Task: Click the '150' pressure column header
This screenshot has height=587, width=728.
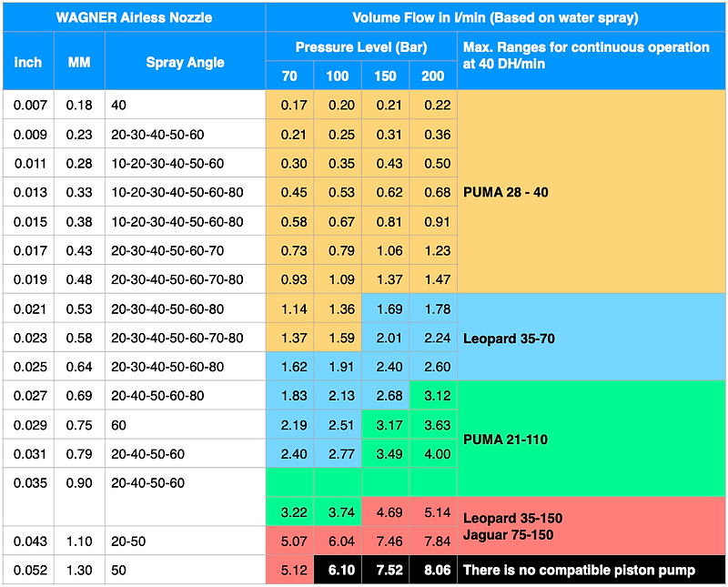Action: click(x=385, y=76)
